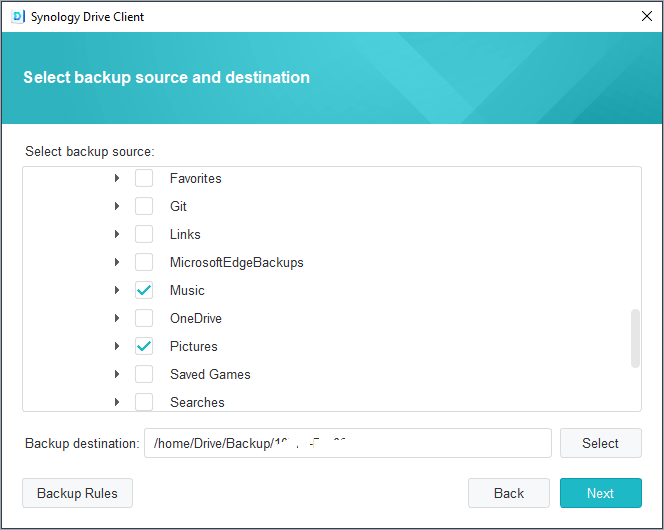Viewport: 664px width, 530px height.
Task: Click the Favorites folder name
Action: 196,178
